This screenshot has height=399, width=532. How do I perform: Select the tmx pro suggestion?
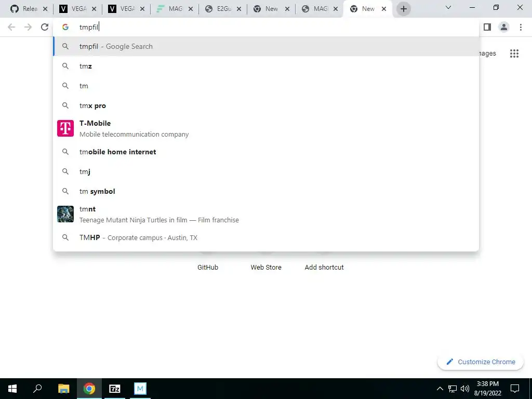266,105
